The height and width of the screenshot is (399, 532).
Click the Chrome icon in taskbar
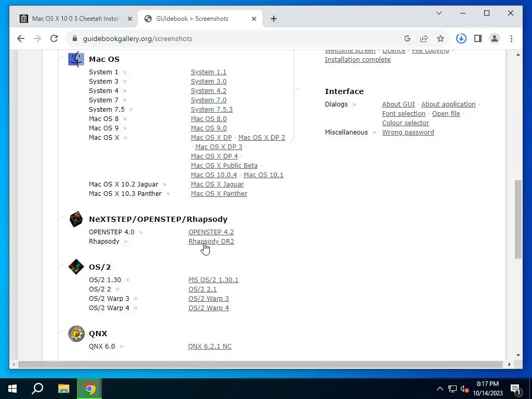pyautogui.click(x=89, y=389)
